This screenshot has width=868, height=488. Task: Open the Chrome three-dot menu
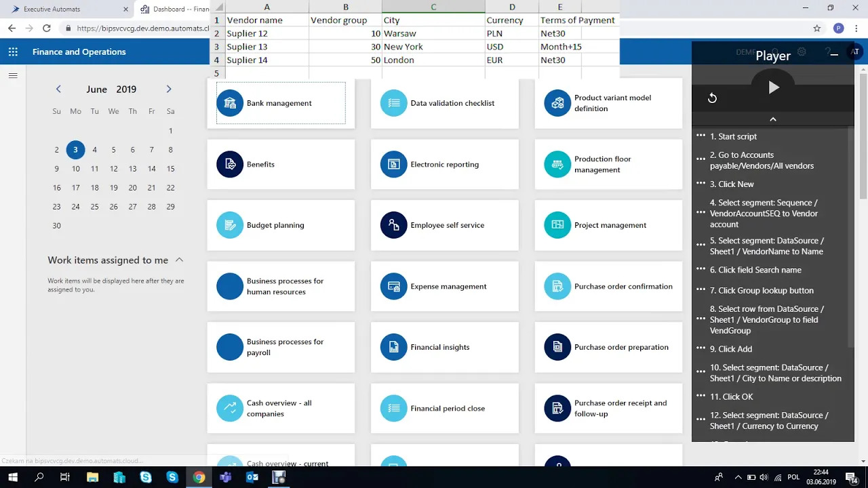tap(858, 28)
